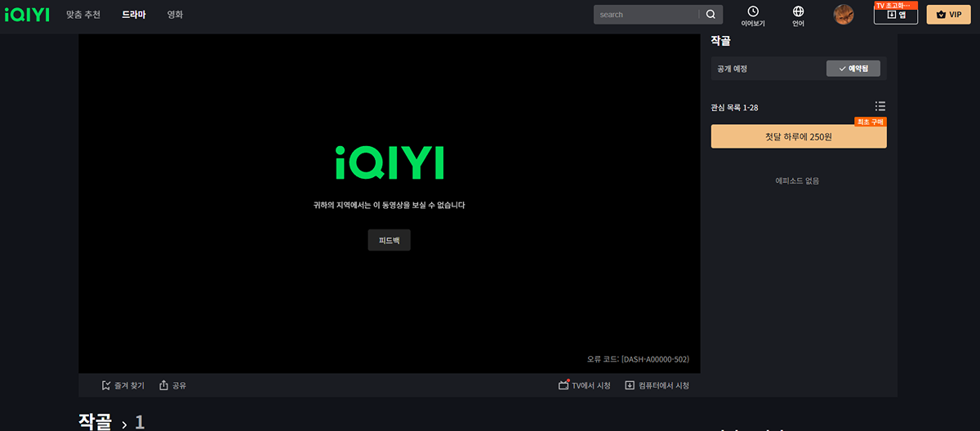Screen dimensions: 980x431
Task: Switch to the 영화 tab
Action: pos(175,15)
